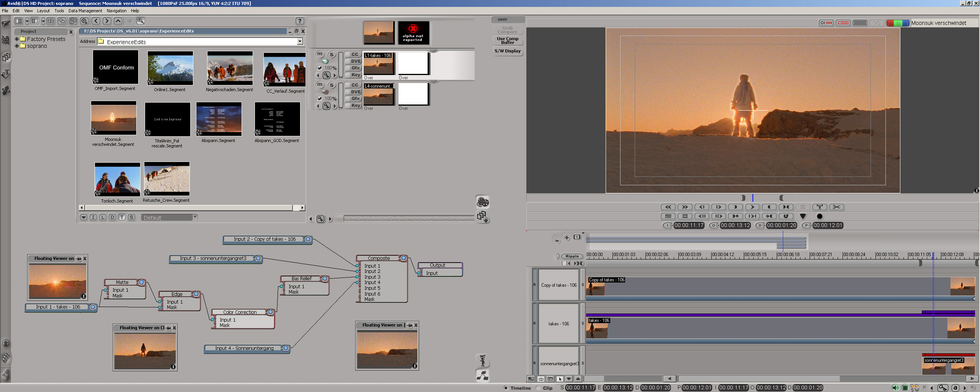Click the navigate up arrow in browser toolbar
Image resolution: width=980 pixels, height=392 pixels.
(118, 21)
